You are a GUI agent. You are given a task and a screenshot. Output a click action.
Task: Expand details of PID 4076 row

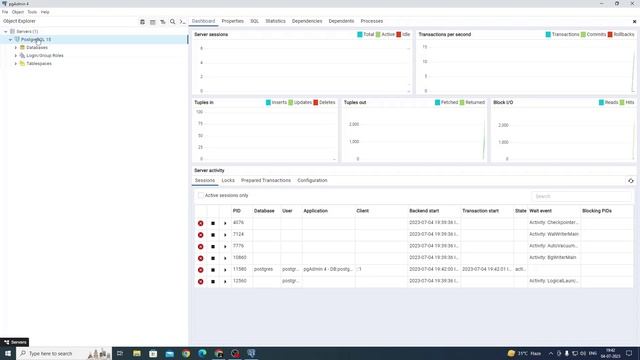(225, 223)
